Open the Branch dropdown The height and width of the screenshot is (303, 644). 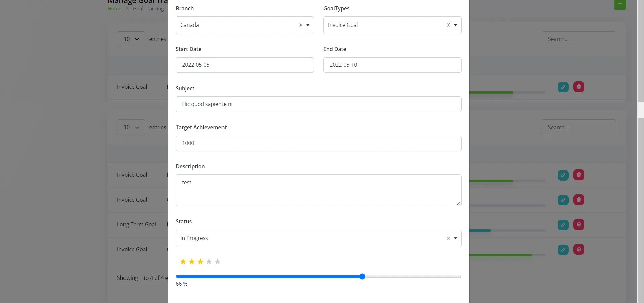[308, 25]
